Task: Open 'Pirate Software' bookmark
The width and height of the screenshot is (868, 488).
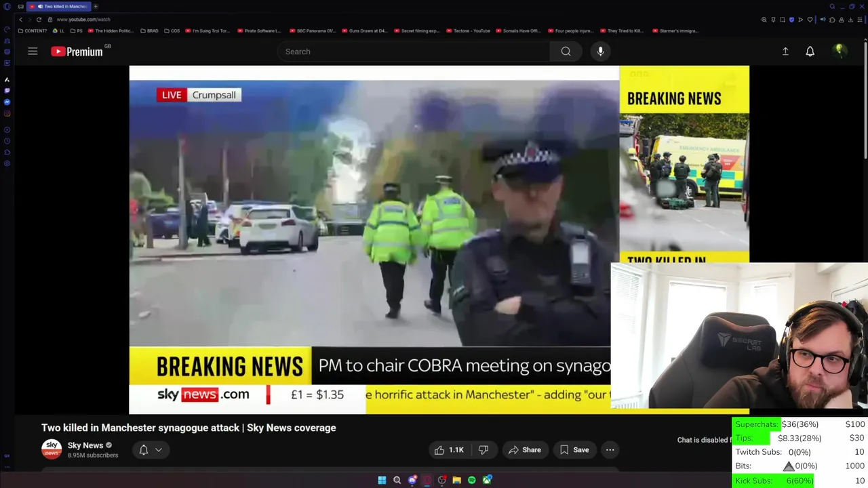Action: coord(259,30)
